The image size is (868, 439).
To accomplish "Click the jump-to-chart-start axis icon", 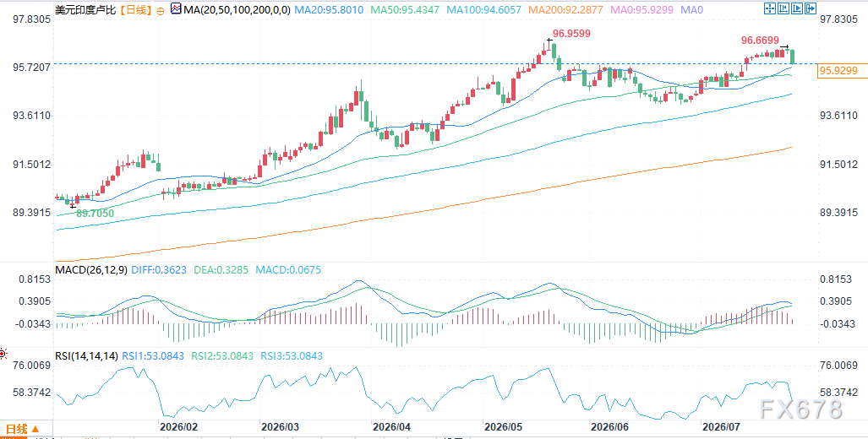I will pyautogui.click(x=783, y=8).
